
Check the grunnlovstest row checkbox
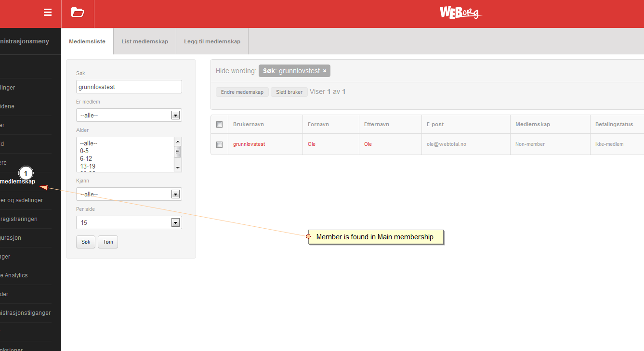click(x=220, y=144)
